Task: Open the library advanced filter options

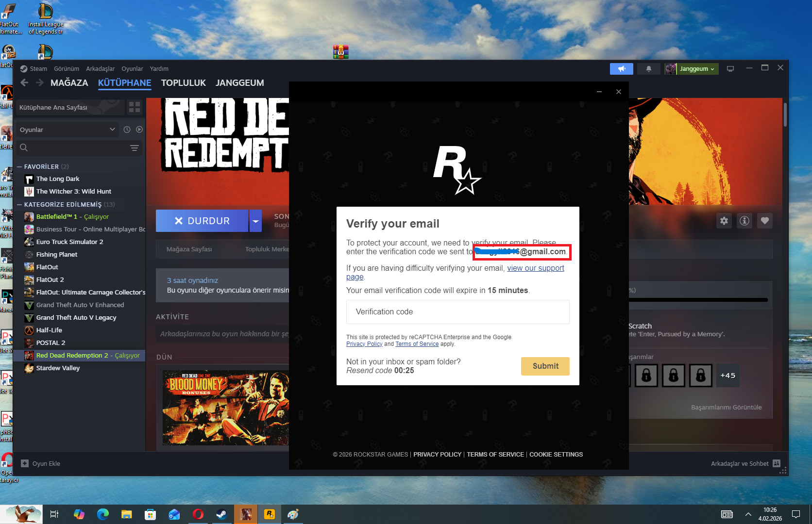Action: 135,147
